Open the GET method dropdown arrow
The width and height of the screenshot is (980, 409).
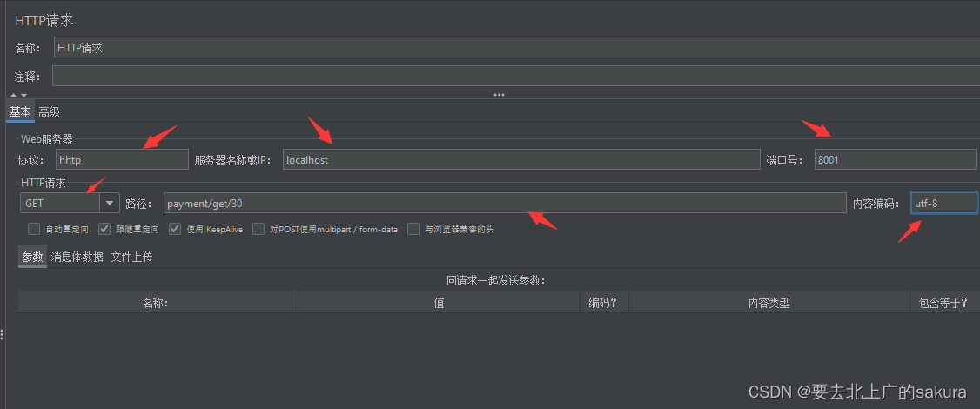pyautogui.click(x=110, y=204)
